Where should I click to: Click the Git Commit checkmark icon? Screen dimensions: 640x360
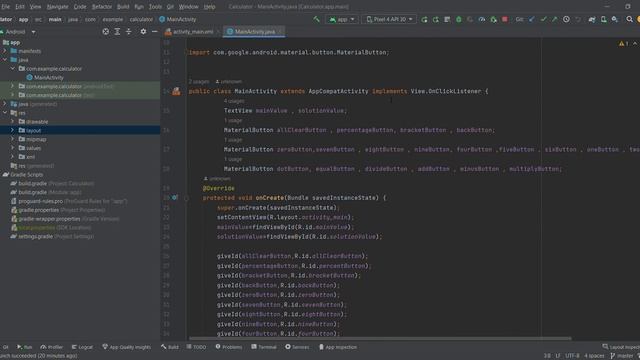coord(543,19)
